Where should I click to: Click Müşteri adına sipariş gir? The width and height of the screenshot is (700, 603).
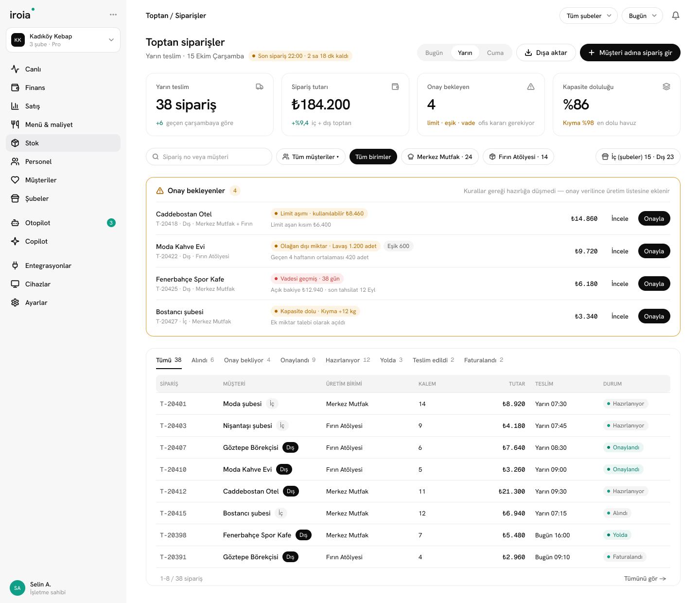pos(630,53)
